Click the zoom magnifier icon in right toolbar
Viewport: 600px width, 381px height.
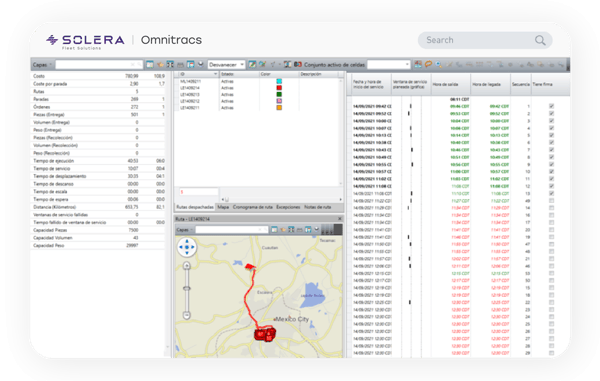[x=439, y=64]
